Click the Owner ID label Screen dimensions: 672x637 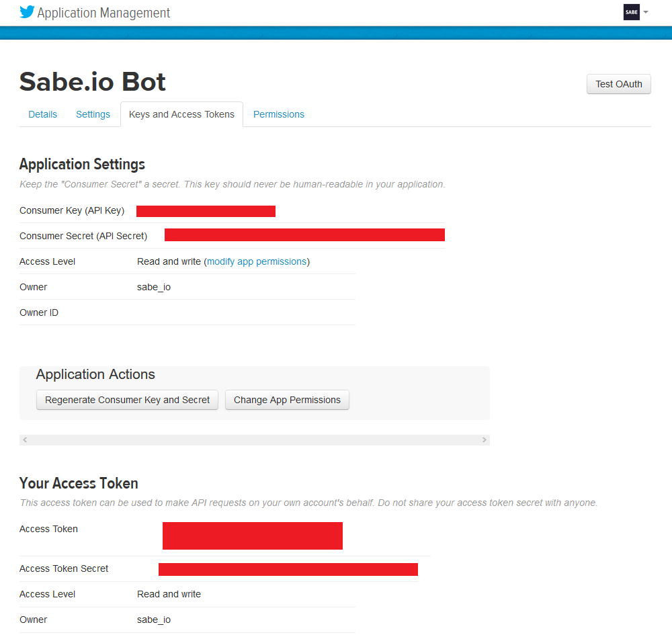pos(39,312)
